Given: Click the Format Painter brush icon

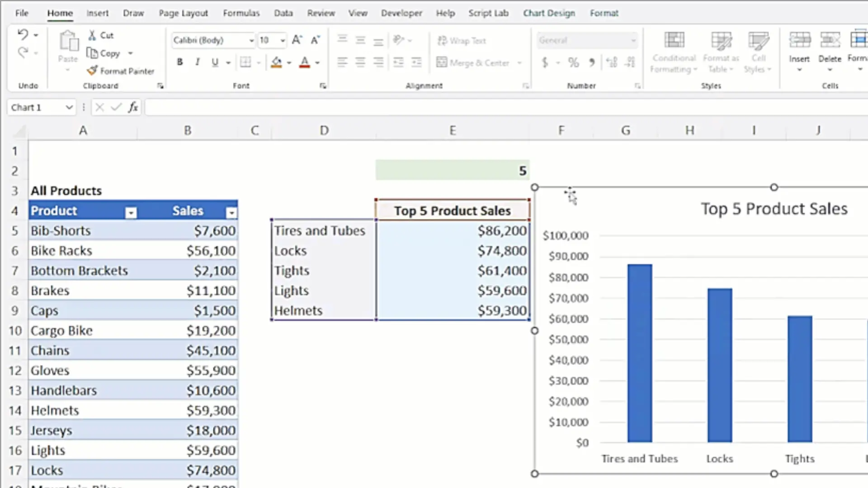Looking at the screenshot, I should pos(92,70).
